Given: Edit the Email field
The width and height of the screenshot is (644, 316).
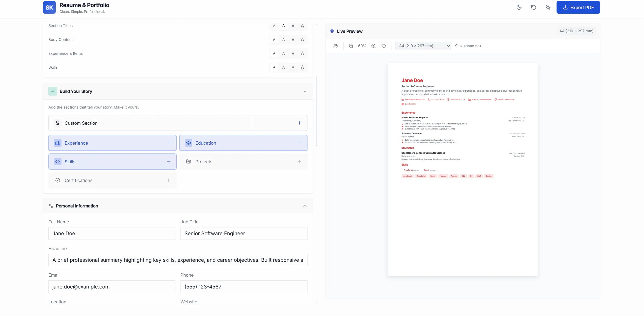Looking at the screenshot, I should (x=112, y=287).
